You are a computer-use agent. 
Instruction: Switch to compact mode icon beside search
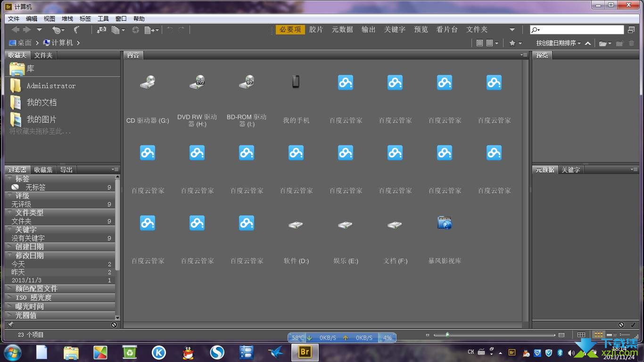click(631, 30)
